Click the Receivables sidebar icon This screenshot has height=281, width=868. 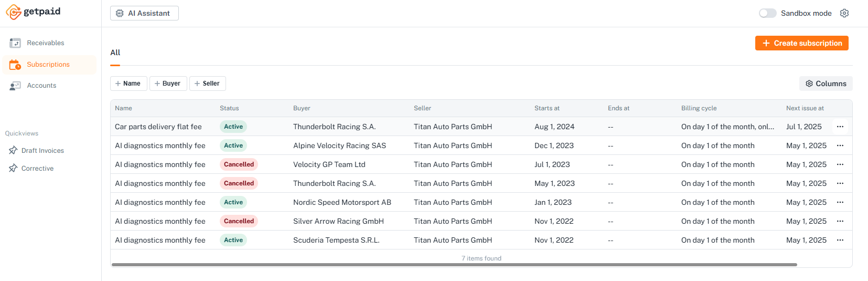[x=15, y=43]
